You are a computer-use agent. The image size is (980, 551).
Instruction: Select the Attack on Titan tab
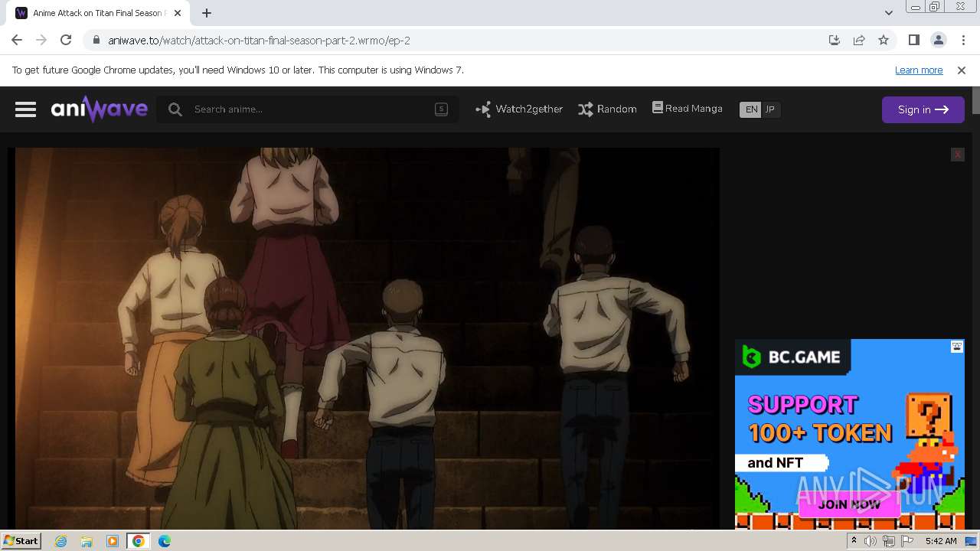[x=100, y=13]
